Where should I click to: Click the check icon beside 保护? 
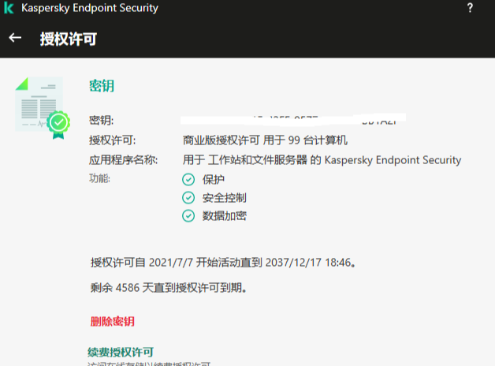tap(188, 180)
